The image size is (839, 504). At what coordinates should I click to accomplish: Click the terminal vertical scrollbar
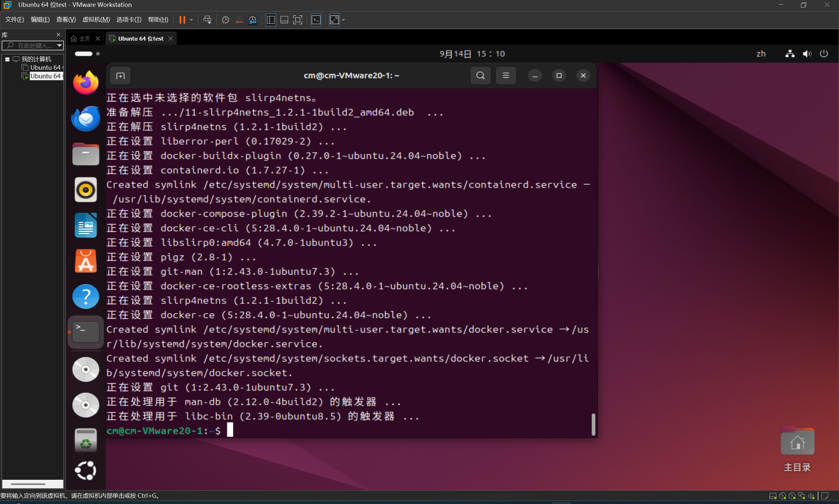(593, 424)
